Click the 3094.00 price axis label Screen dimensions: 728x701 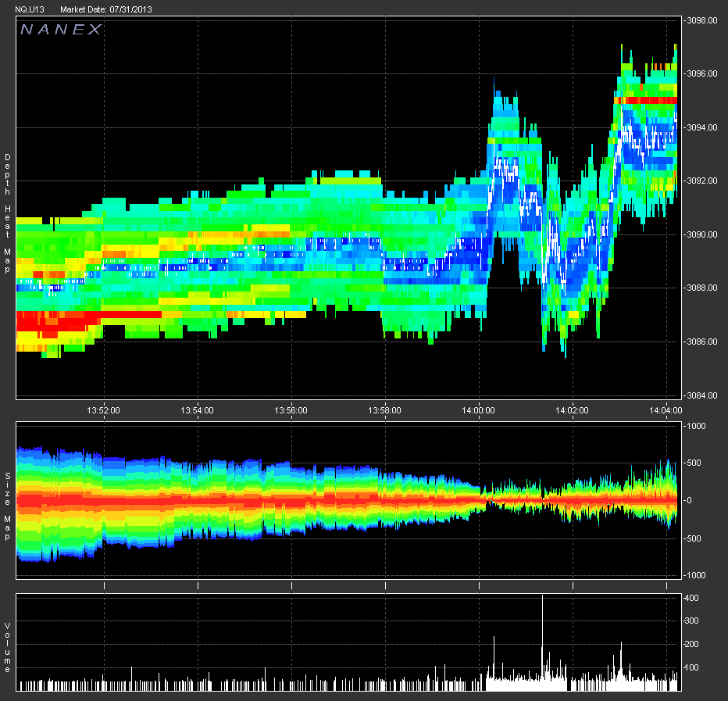point(702,127)
